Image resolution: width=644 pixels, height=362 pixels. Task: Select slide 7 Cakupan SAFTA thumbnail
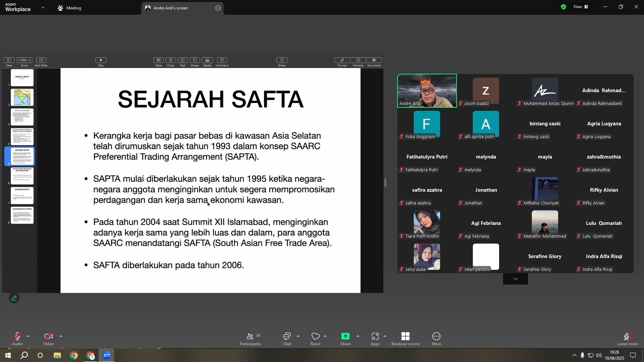coord(22,195)
